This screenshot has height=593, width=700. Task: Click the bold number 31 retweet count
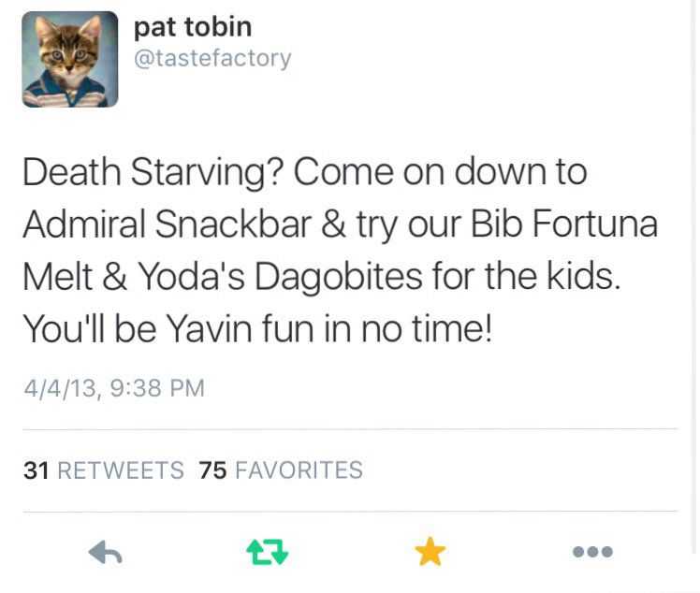click(x=36, y=470)
